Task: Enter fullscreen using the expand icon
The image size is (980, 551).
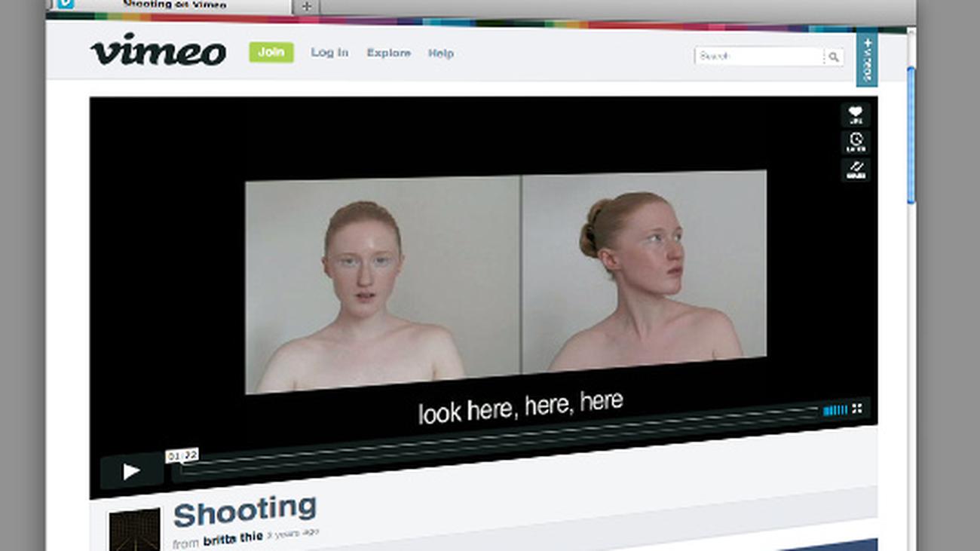Action: point(856,409)
